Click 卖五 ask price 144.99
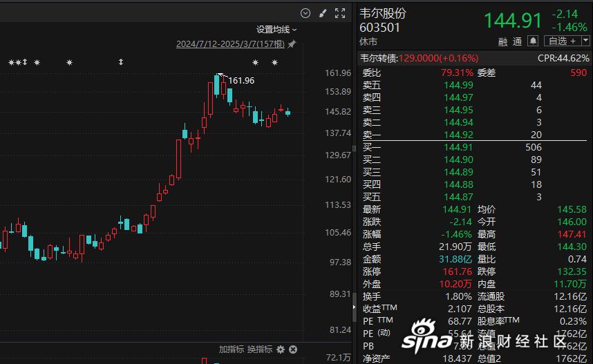593x364 pixels. pyautogui.click(x=458, y=85)
